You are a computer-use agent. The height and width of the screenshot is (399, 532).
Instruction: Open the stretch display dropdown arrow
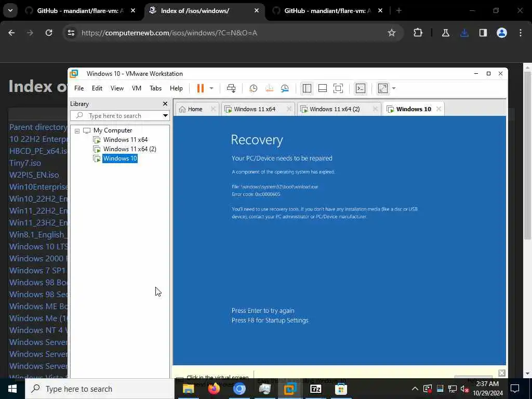click(x=394, y=88)
